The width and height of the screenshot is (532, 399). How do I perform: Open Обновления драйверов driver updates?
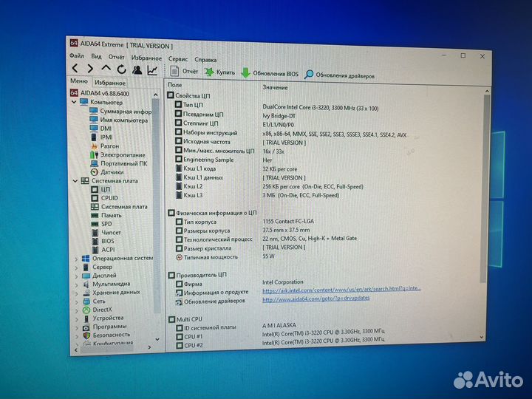(x=340, y=75)
